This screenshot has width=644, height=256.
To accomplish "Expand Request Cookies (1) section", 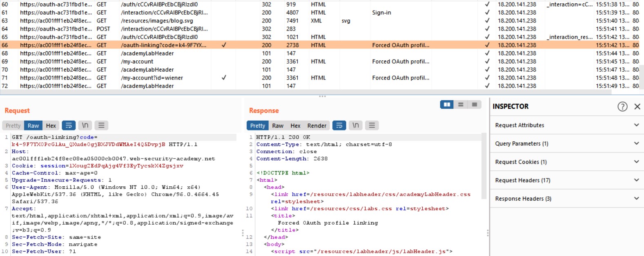I will (567, 162).
